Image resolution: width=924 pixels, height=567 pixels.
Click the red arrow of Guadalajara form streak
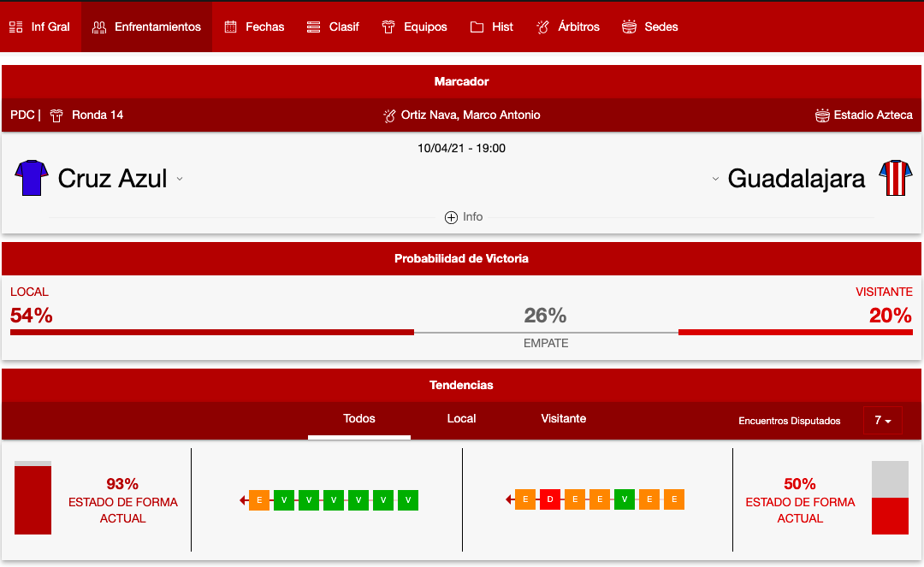[509, 500]
